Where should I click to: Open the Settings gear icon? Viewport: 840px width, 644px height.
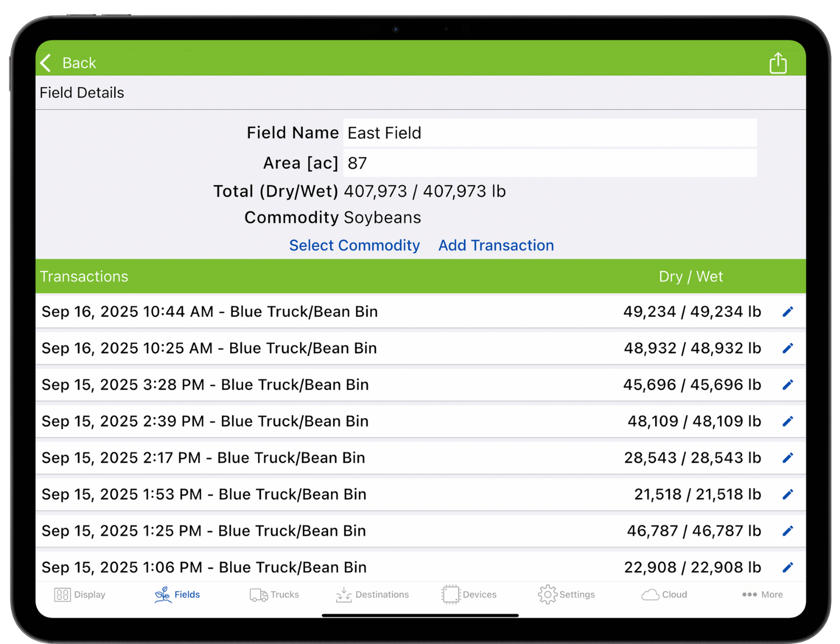548,594
